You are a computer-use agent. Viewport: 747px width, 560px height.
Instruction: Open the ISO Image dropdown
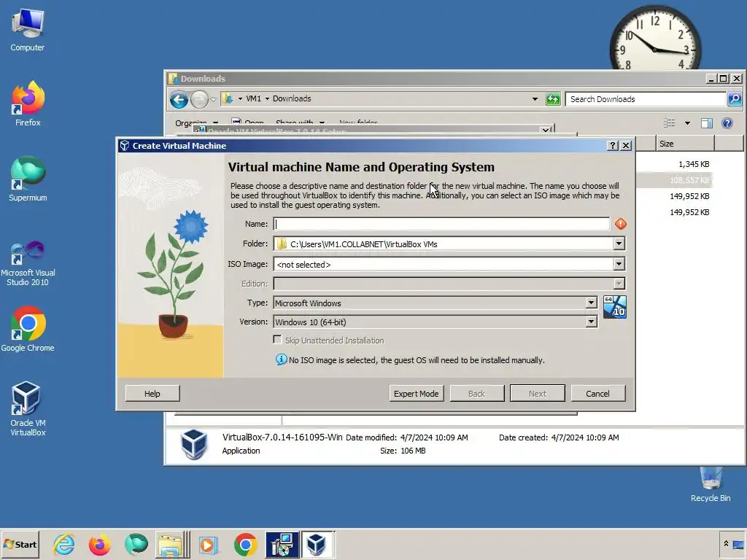[x=619, y=264]
